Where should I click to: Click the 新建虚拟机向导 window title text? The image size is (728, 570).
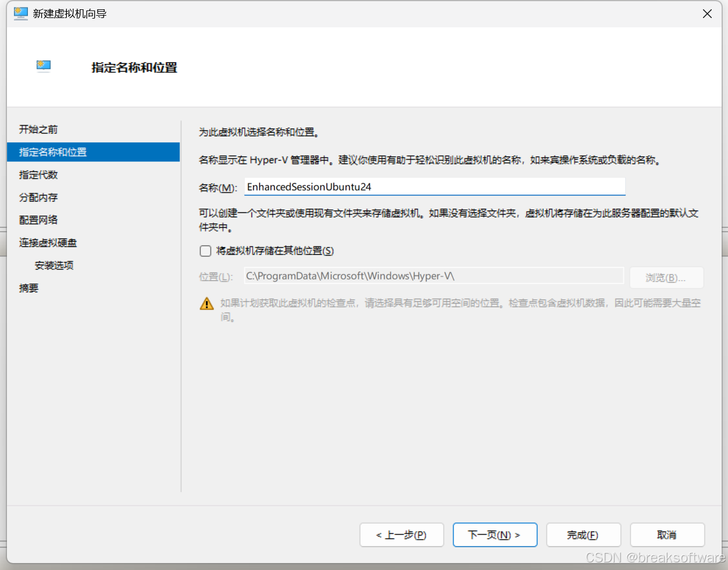(x=70, y=14)
